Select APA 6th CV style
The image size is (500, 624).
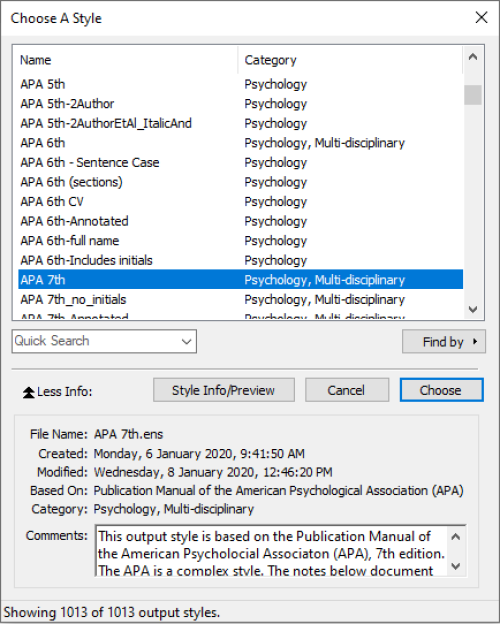tap(240, 201)
